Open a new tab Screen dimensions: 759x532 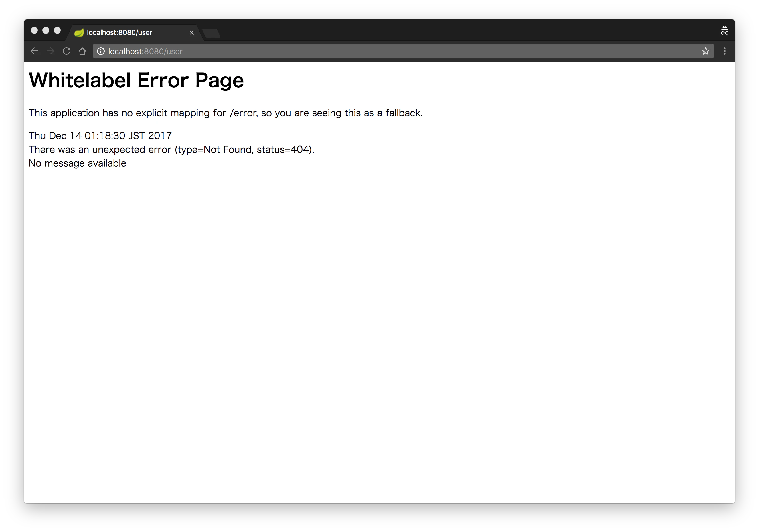211,33
